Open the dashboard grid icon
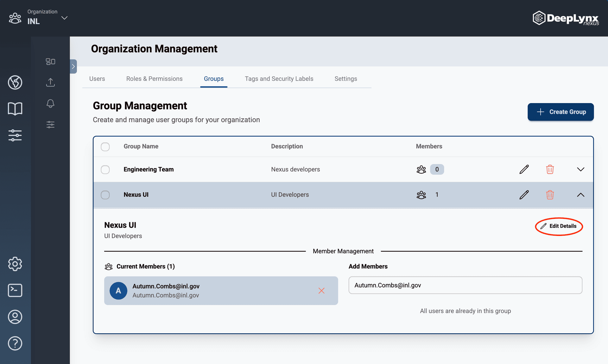This screenshot has width=608, height=364. pyautogui.click(x=50, y=61)
